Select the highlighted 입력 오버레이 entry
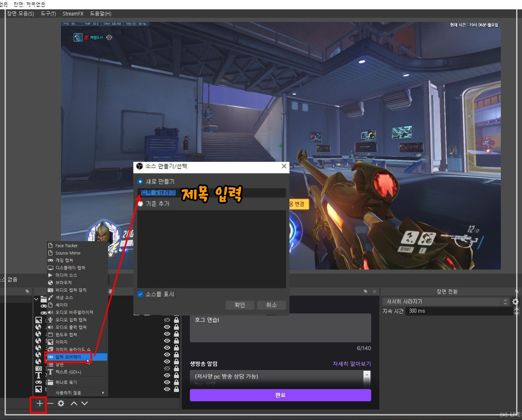 tap(77, 357)
